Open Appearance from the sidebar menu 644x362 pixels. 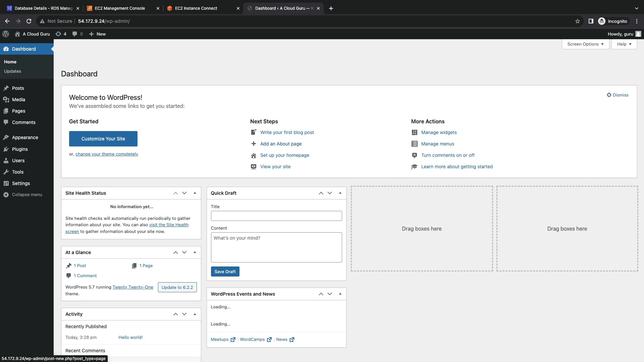(x=25, y=137)
